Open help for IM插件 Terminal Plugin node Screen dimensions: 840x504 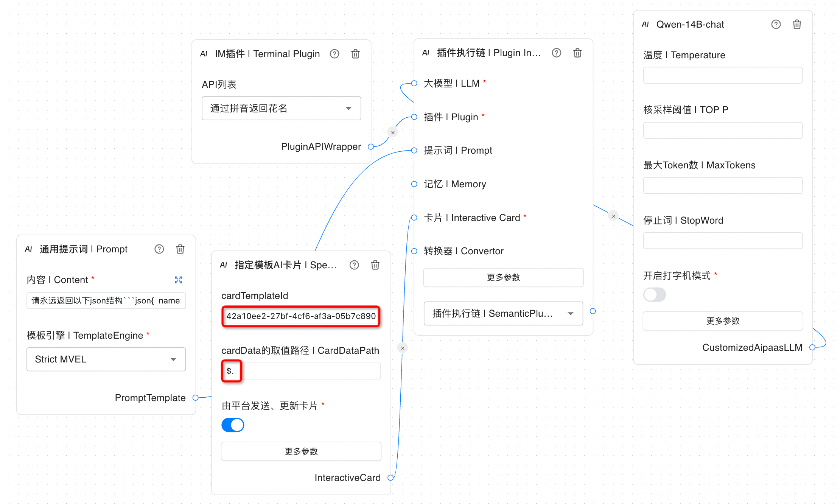334,54
